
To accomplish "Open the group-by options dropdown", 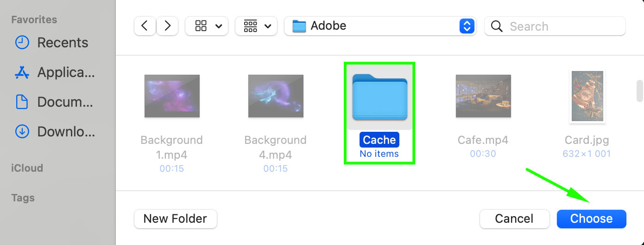I will pyautogui.click(x=256, y=26).
